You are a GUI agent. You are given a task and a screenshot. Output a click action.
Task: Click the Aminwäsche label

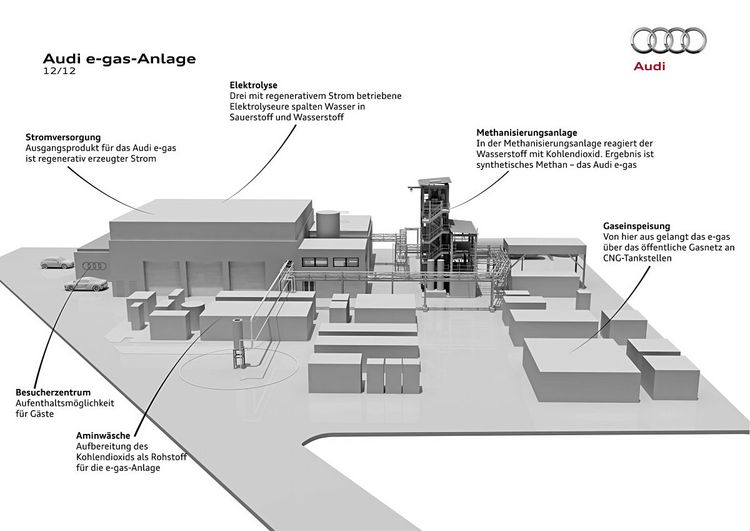point(101,436)
